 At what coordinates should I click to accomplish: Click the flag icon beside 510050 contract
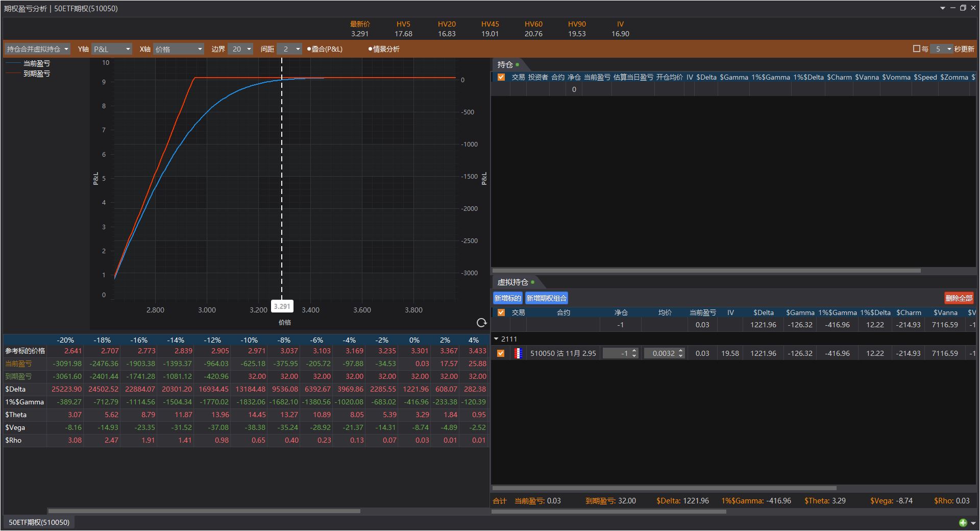pos(518,353)
